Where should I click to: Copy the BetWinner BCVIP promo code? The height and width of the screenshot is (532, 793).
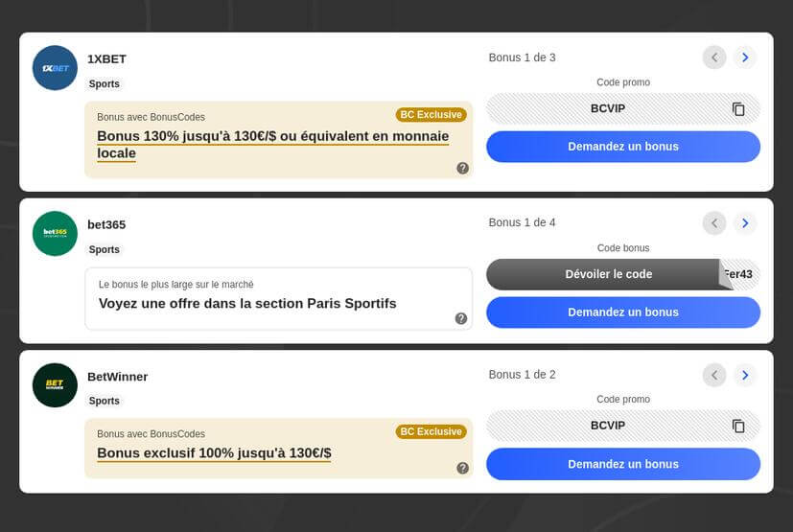coord(738,426)
